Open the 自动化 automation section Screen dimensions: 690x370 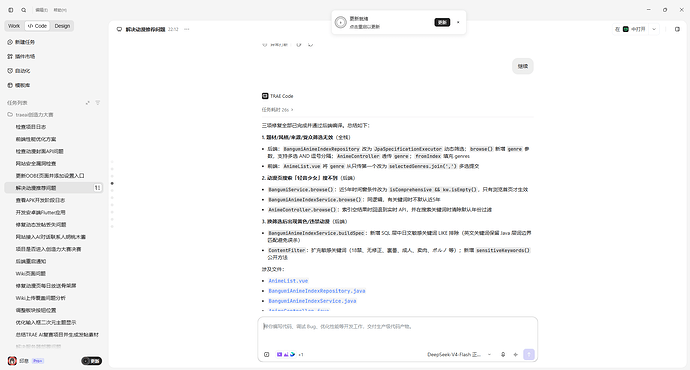pos(19,71)
